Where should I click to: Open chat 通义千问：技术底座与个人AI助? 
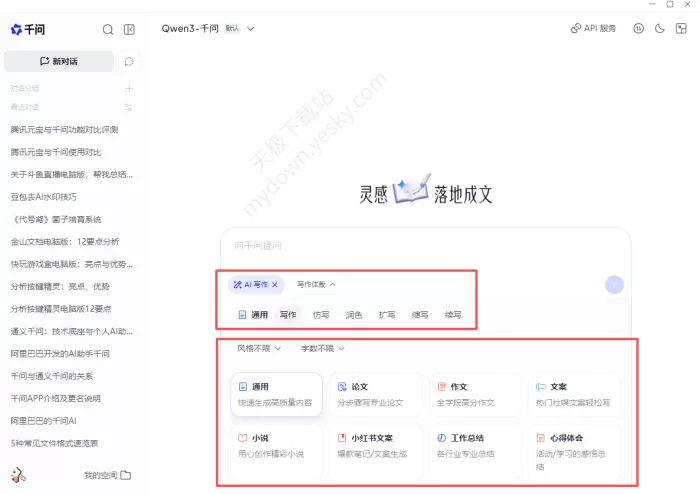coord(71,331)
